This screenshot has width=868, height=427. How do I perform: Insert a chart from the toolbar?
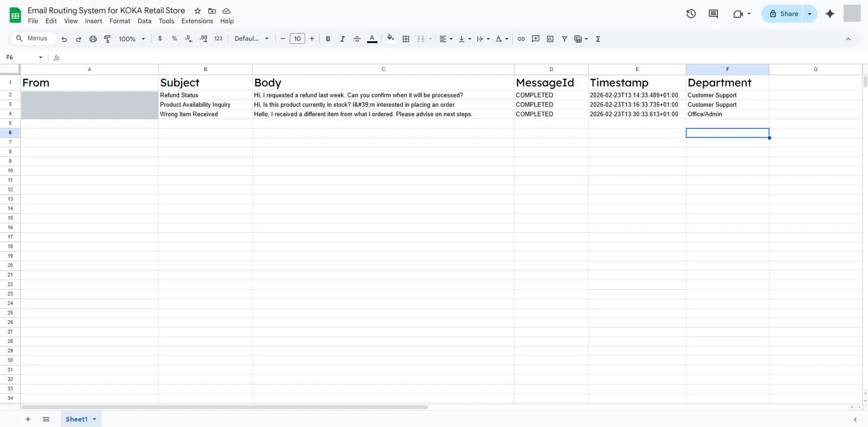(550, 39)
